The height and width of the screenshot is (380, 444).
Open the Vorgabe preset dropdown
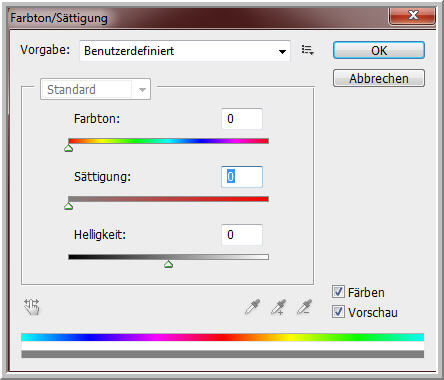point(185,51)
